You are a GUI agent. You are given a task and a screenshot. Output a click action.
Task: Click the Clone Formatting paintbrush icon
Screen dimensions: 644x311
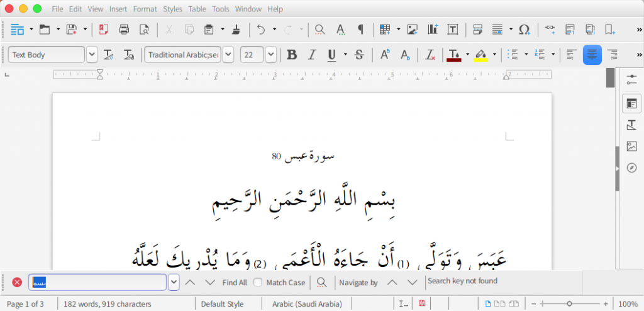click(236, 29)
